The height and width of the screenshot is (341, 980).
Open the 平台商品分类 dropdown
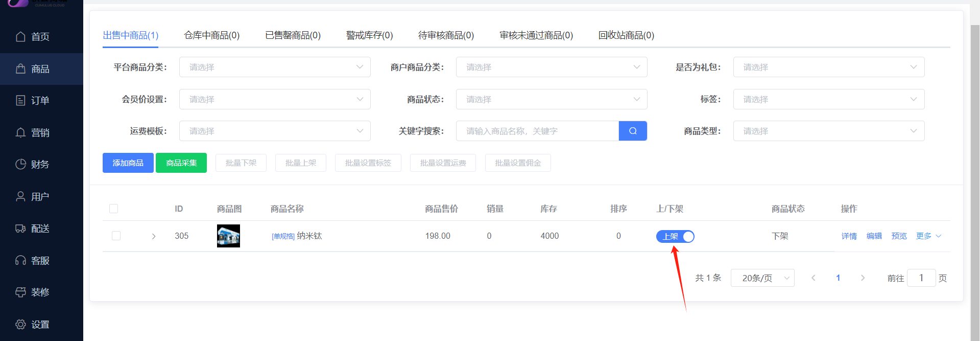click(x=275, y=67)
